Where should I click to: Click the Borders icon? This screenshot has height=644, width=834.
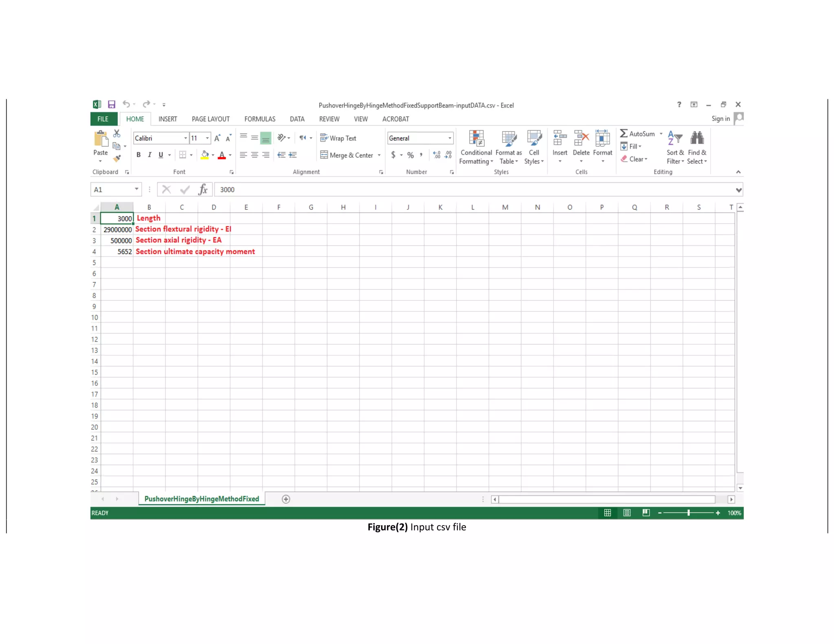pyautogui.click(x=182, y=155)
